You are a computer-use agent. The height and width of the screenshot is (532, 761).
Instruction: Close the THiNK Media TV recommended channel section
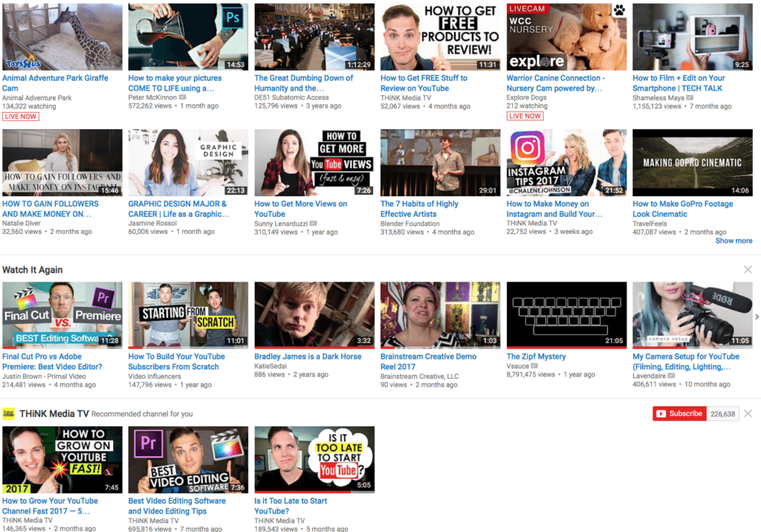[x=748, y=414]
